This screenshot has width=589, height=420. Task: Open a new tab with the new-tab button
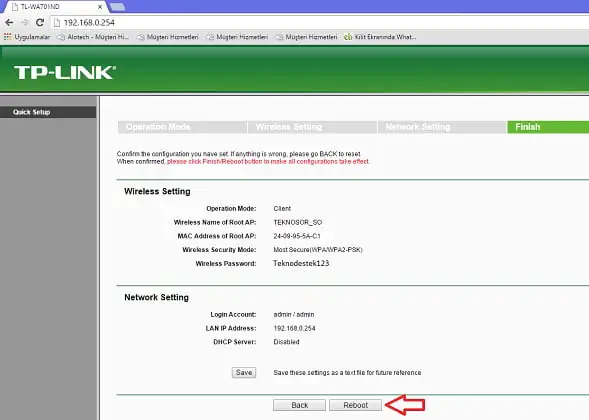tap(118, 7)
